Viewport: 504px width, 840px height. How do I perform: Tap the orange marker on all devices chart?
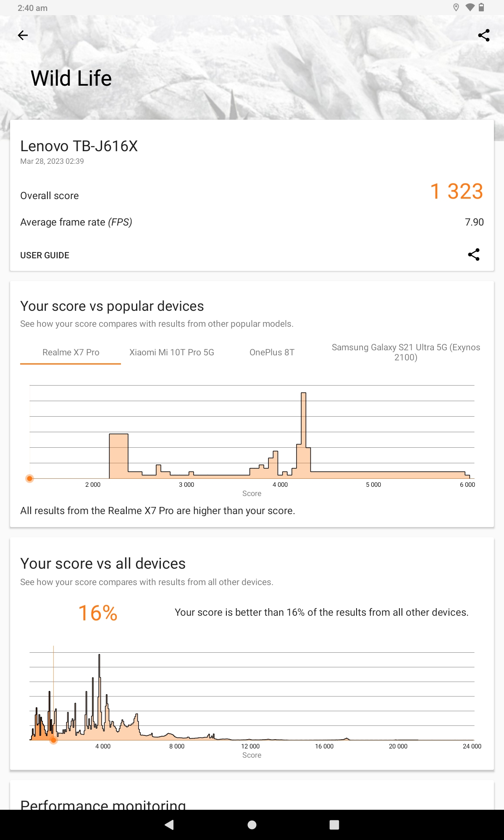pos(53,740)
